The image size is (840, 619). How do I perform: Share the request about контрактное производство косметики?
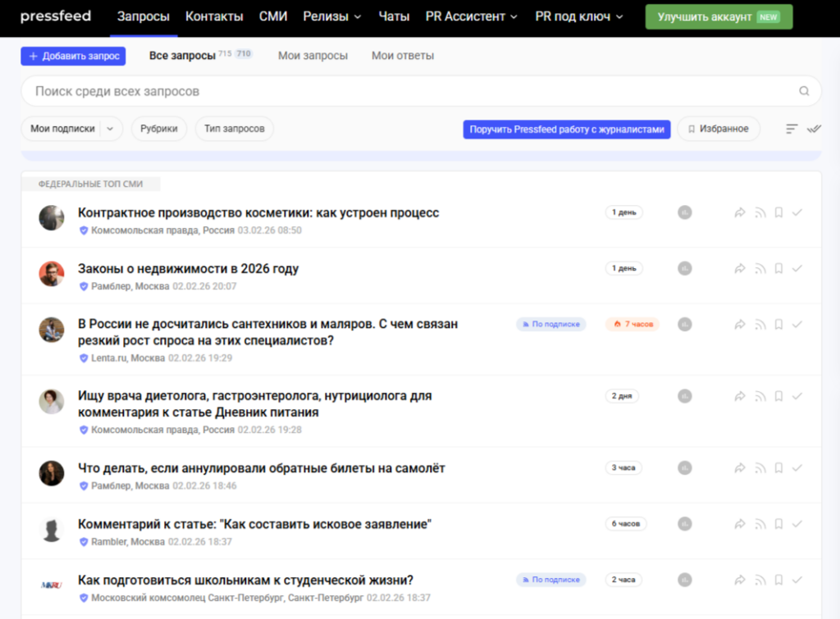click(x=739, y=212)
